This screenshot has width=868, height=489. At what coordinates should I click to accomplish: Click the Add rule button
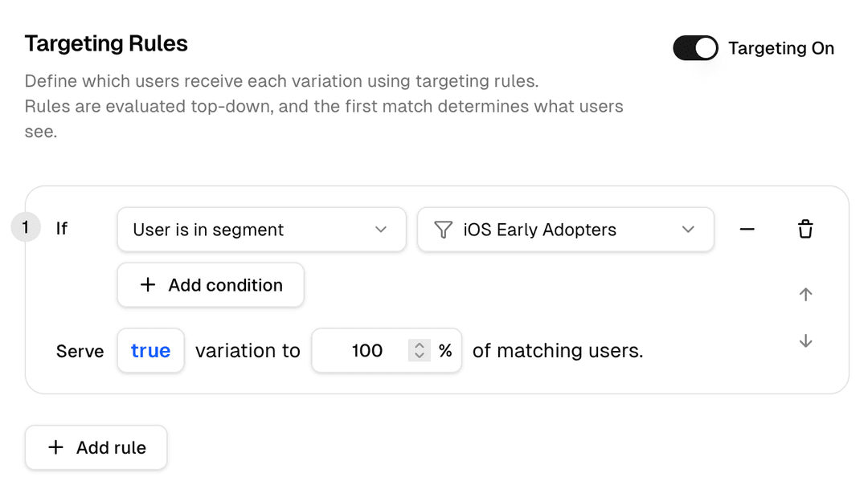tap(96, 447)
